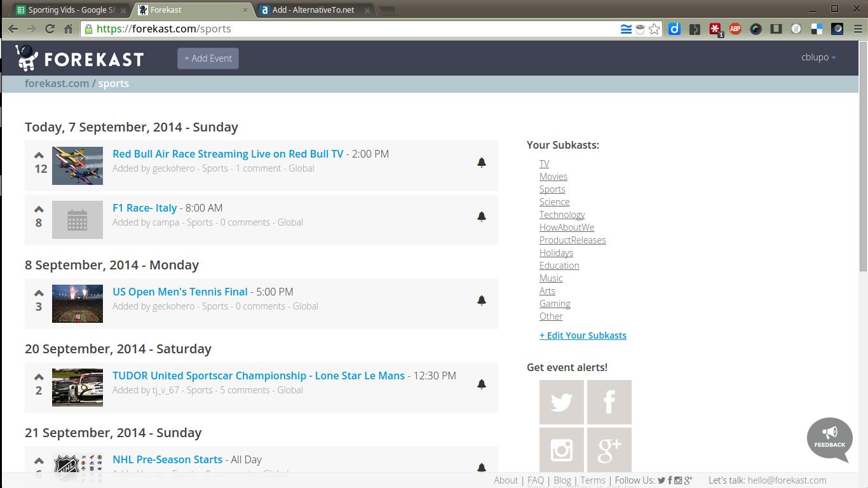Open the TV subkast
Viewport: 868px width, 488px height.
(x=544, y=164)
